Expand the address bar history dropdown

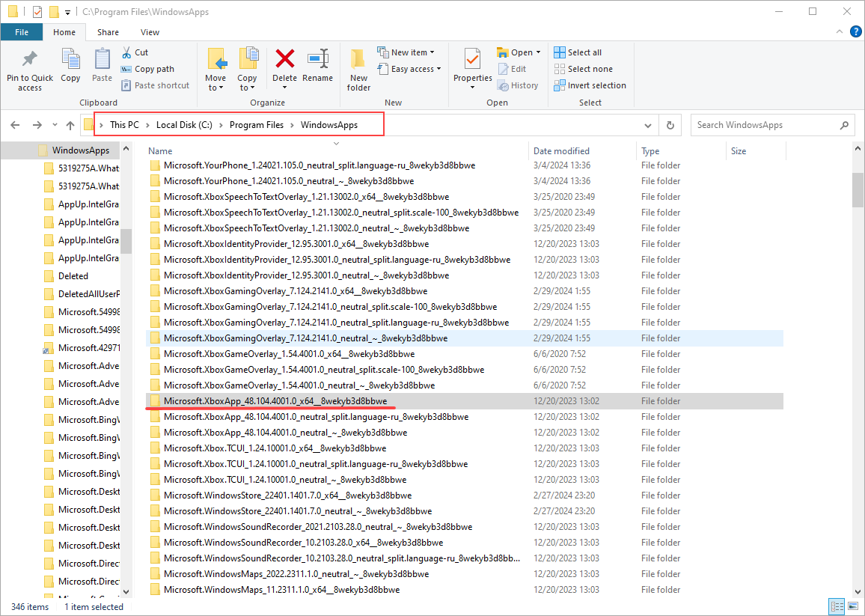(x=648, y=125)
